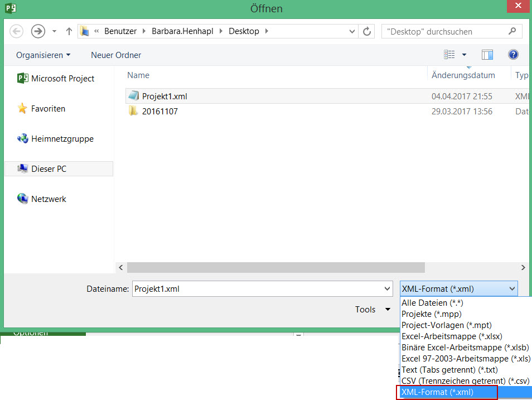Open the Help button
The width and height of the screenshot is (532, 400).
(513, 54)
